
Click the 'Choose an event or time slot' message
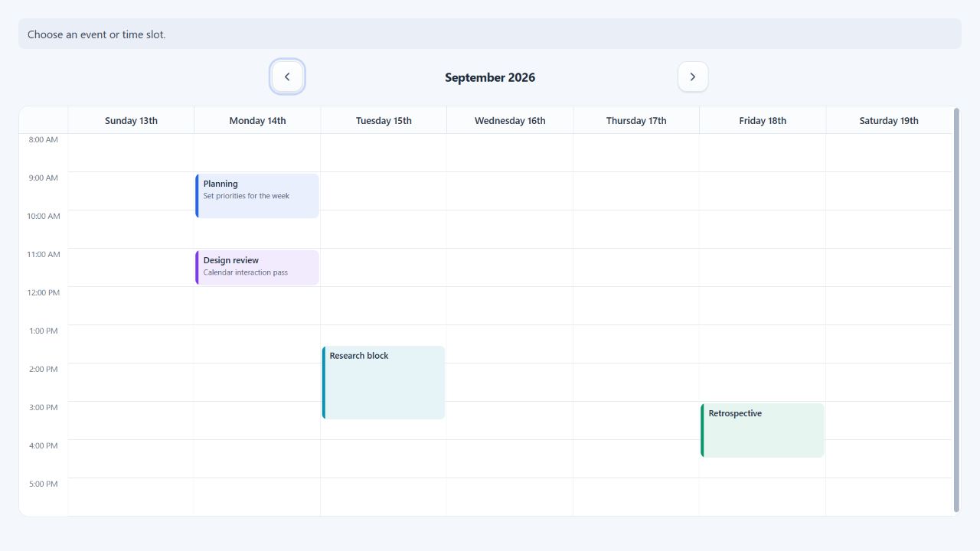coord(490,34)
